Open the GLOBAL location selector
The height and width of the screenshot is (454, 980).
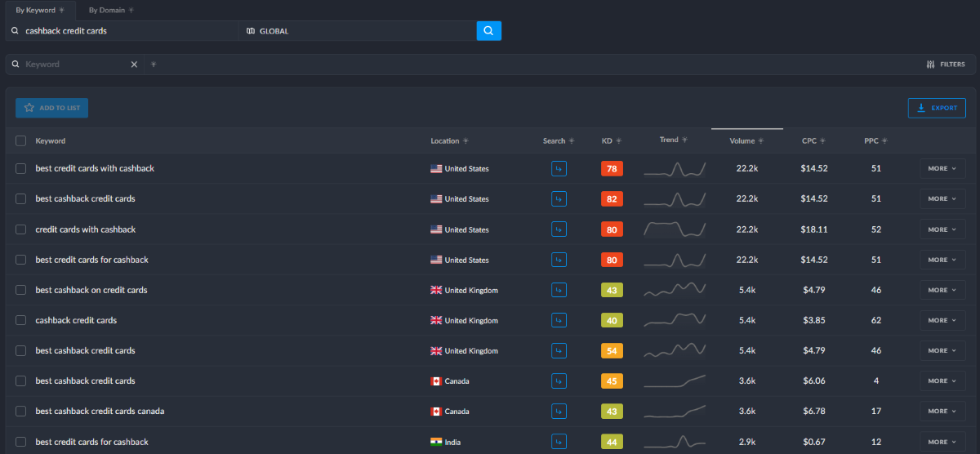[358, 31]
